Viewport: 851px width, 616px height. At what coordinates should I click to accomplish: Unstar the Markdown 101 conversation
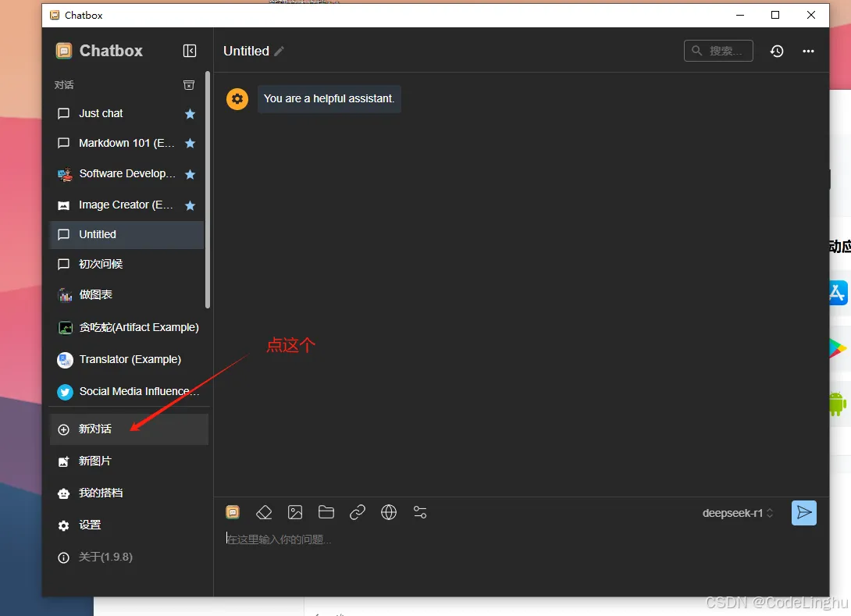coord(190,144)
